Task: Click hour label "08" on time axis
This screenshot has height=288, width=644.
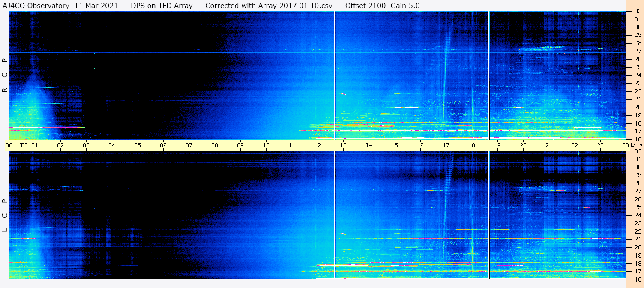Action: (215, 145)
